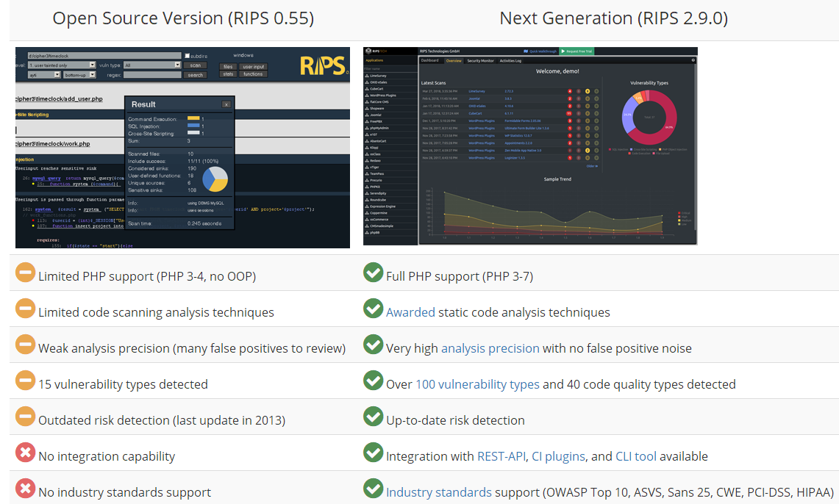Click the green check beside Full PHP support
839x504 pixels.
pos(373,273)
